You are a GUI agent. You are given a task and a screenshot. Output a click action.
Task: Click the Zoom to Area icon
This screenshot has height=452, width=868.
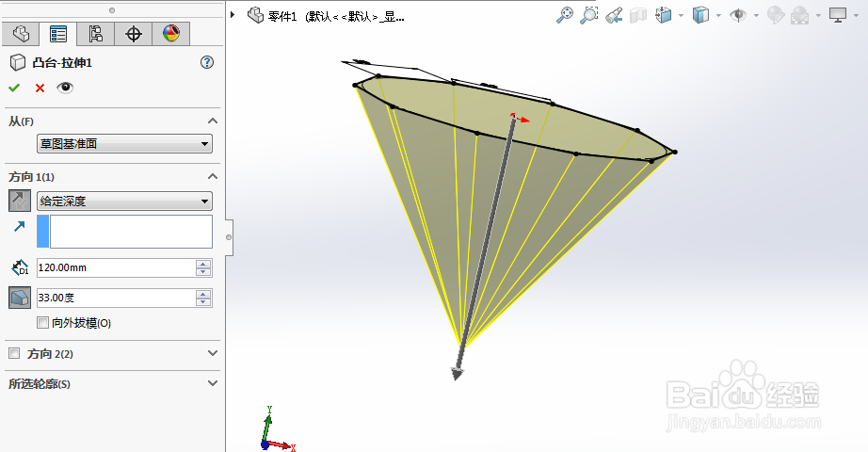click(x=589, y=15)
